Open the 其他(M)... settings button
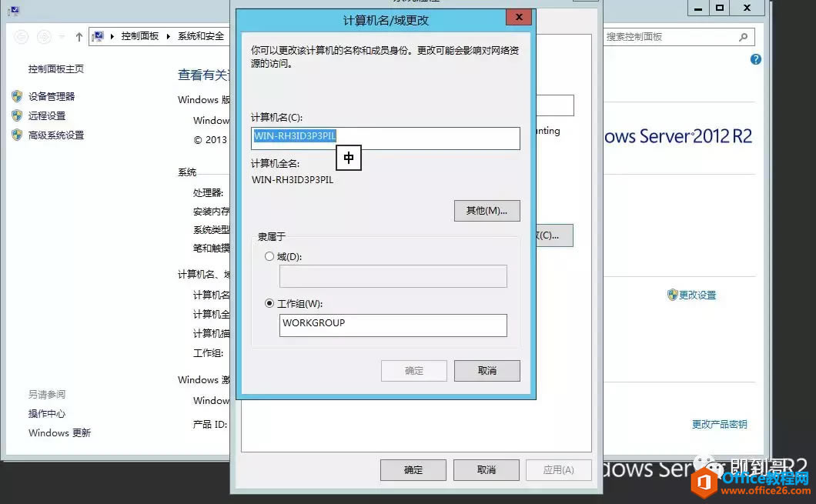The height and width of the screenshot is (504, 816). [487, 211]
